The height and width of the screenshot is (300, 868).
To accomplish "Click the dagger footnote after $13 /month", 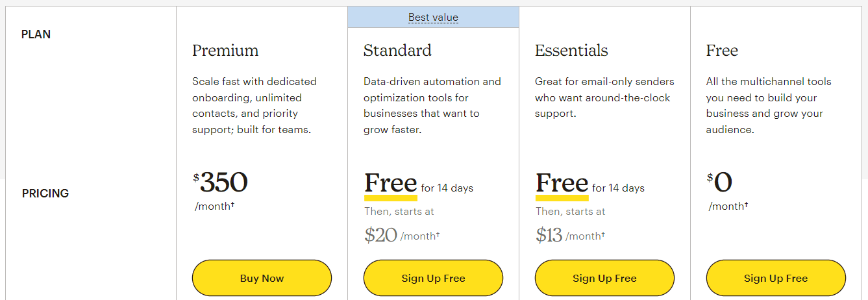I will click(x=602, y=234).
